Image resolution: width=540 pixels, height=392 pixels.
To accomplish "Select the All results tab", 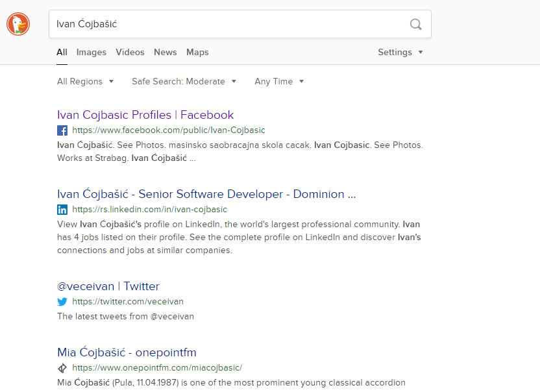I will [62, 53].
